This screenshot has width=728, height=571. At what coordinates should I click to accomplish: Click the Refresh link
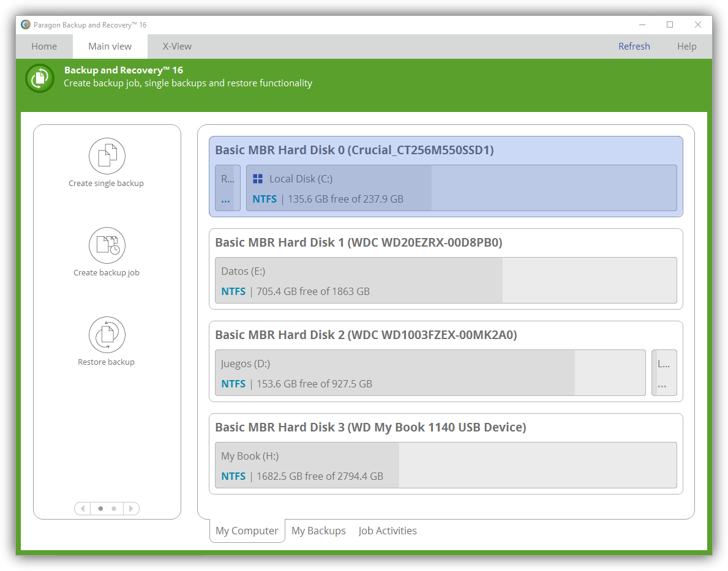[634, 47]
